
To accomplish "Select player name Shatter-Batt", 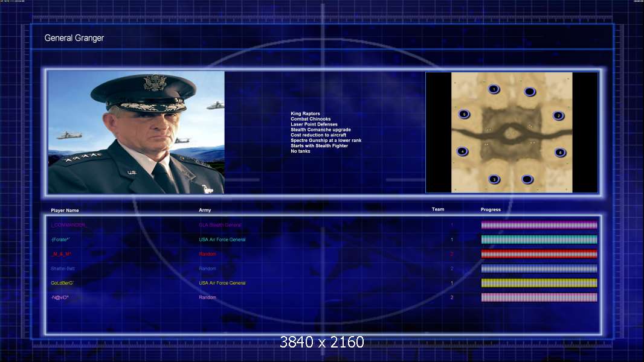I will coord(63,268).
